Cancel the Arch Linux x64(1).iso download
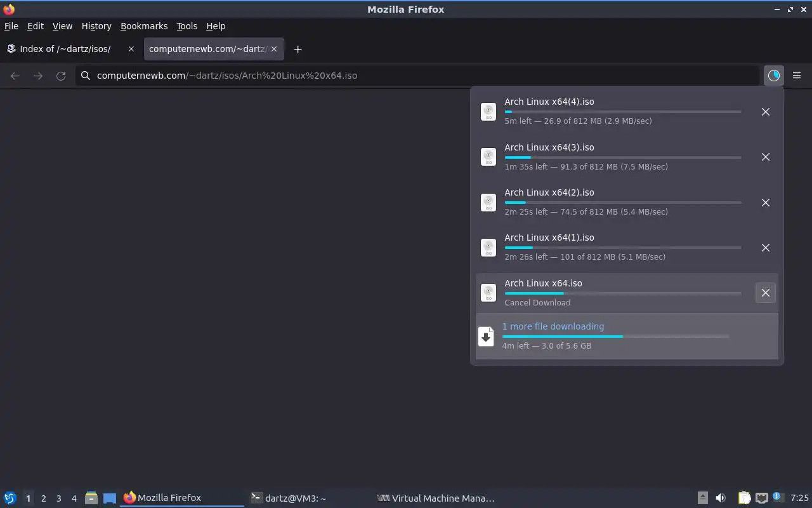812x508 pixels. pos(765,248)
